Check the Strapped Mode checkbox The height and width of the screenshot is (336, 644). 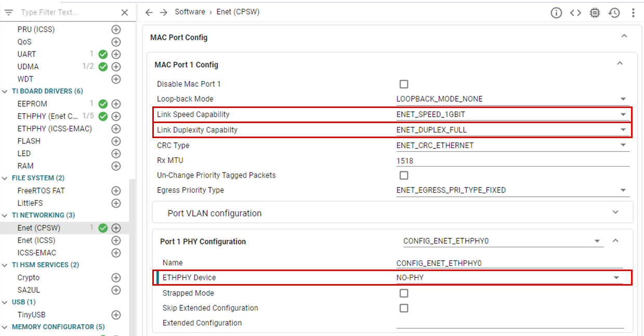pyautogui.click(x=404, y=293)
